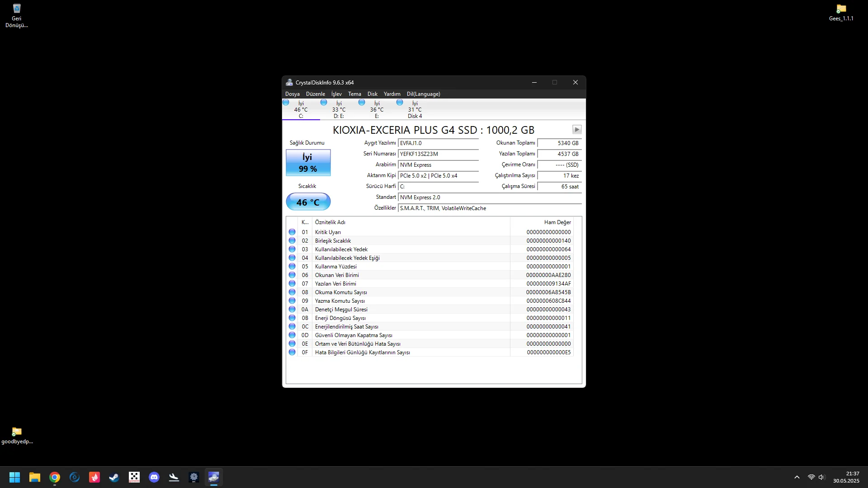Click the 46 °C temperature button
The height and width of the screenshot is (488, 868).
(308, 202)
